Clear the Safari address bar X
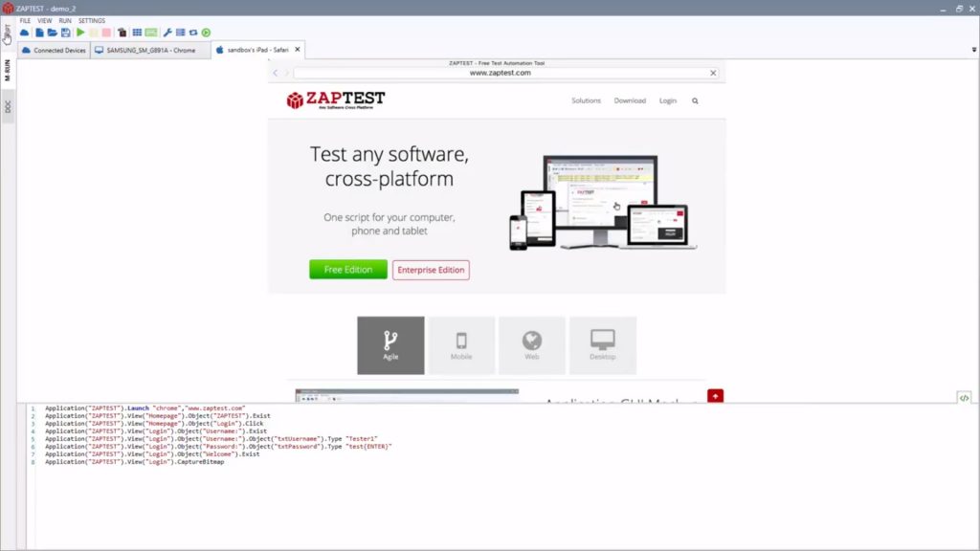 coord(713,73)
